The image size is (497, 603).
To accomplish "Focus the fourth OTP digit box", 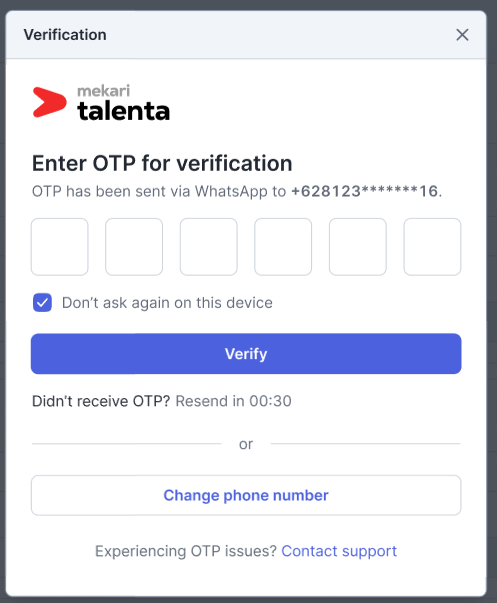I will click(x=283, y=247).
